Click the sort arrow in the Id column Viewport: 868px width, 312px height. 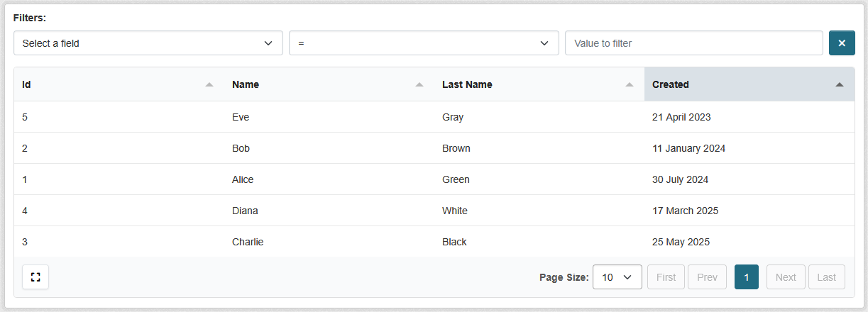point(209,84)
